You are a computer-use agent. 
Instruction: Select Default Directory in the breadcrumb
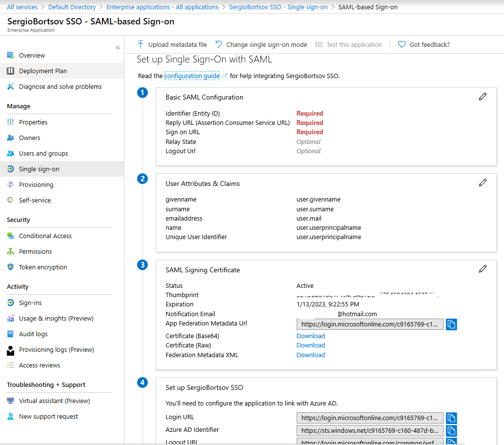tap(72, 7)
